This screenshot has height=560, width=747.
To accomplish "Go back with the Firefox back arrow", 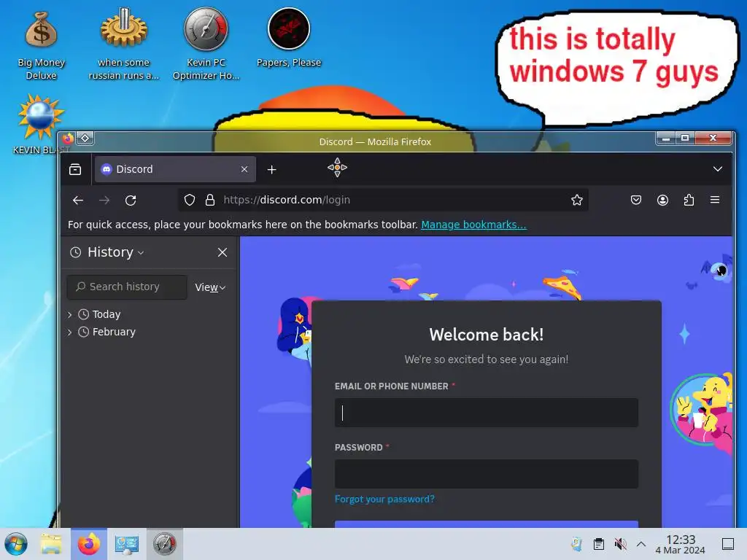I will pos(78,200).
